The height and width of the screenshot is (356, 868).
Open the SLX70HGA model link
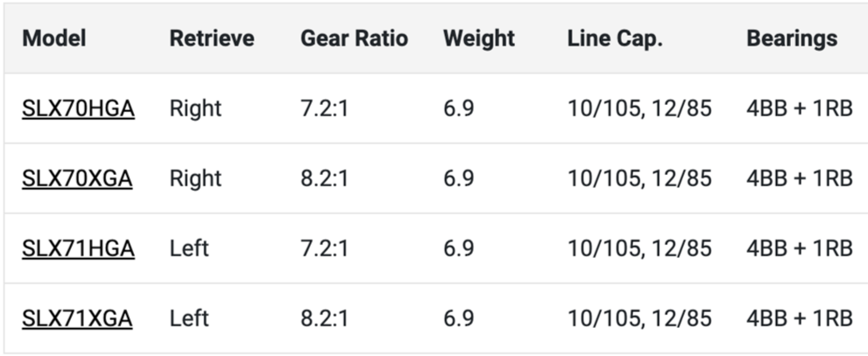click(78, 108)
